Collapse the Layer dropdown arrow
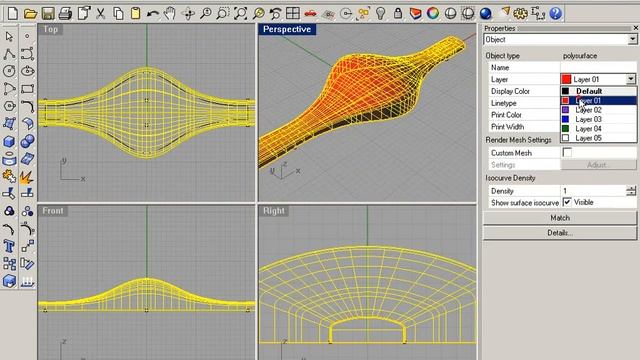Image resolution: width=640 pixels, height=360 pixels. [x=631, y=79]
